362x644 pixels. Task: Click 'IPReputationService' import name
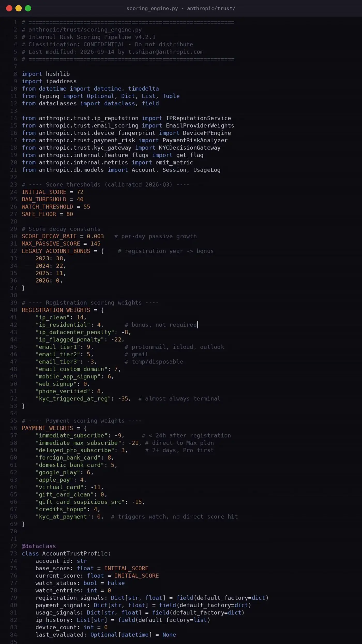(198, 118)
